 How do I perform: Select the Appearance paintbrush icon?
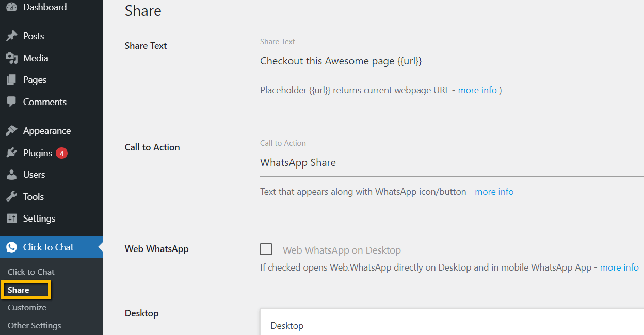tap(11, 130)
